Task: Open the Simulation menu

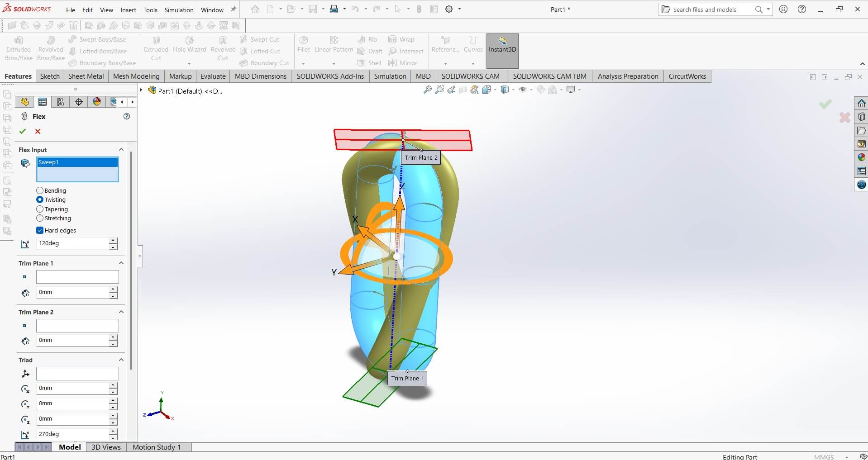Action: tap(179, 9)
